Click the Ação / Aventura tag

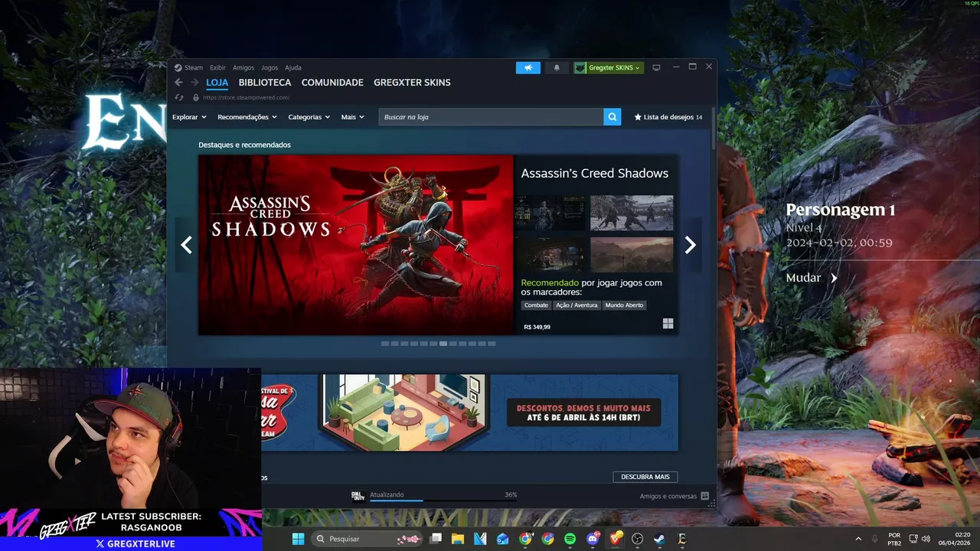click(577, 305)
